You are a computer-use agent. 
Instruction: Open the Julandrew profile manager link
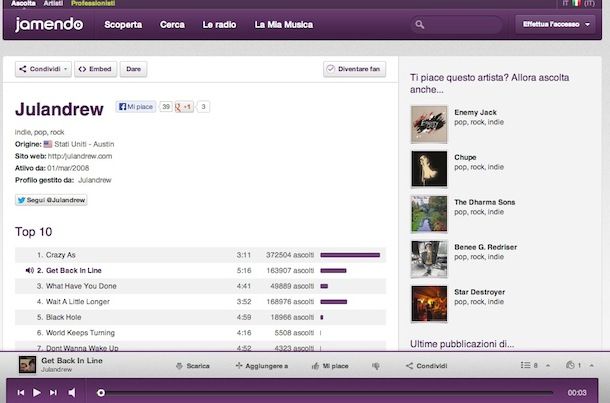click(x=95, y=180)
